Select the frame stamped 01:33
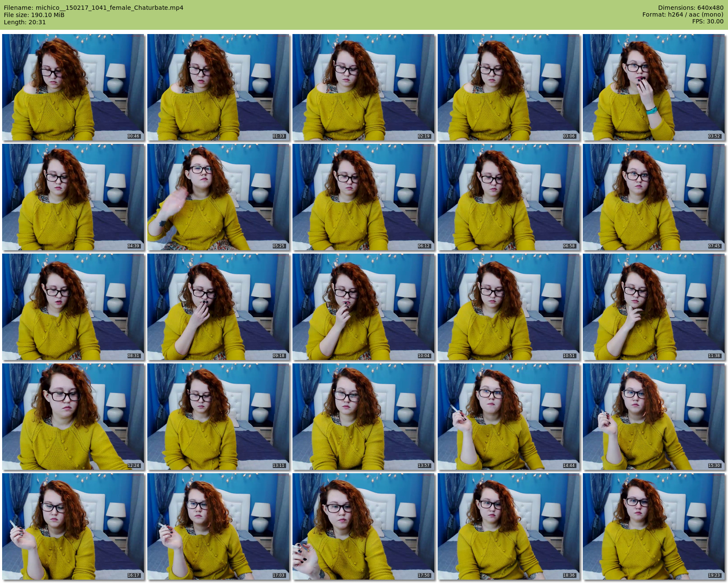The image size is (728, 583). pos(218,87)
